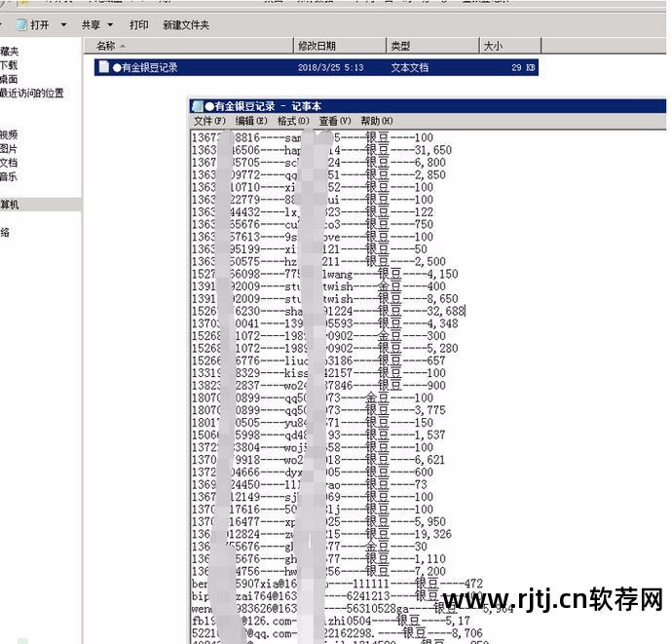
Task: Open Notepad 查看(V) menu
Action: tap(335, 121)
